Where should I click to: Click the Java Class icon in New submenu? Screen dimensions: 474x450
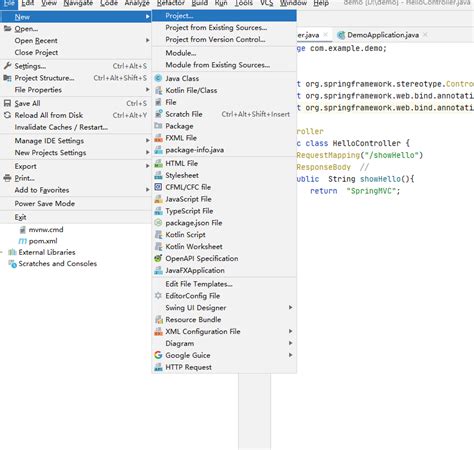(x=158, y=78)
